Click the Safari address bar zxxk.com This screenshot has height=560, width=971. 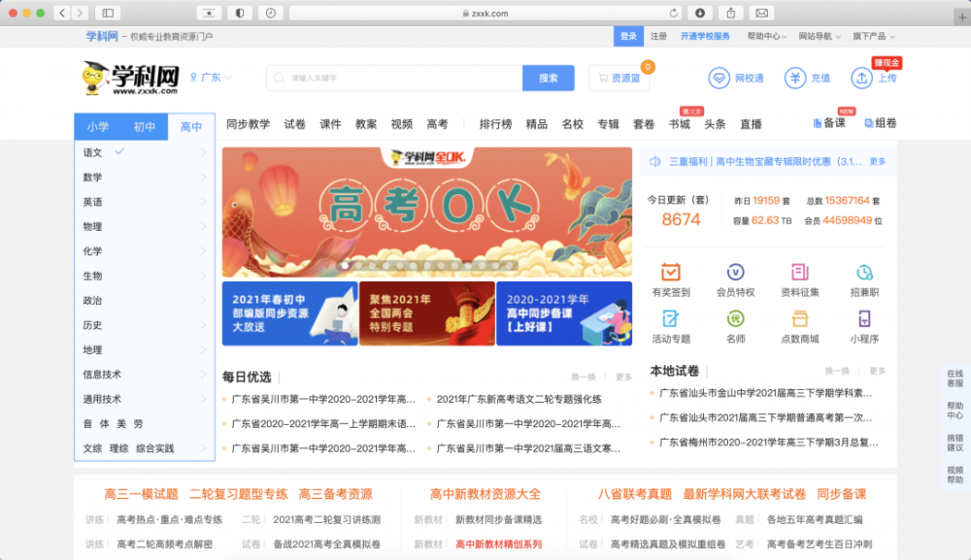(x=485, y=13)
